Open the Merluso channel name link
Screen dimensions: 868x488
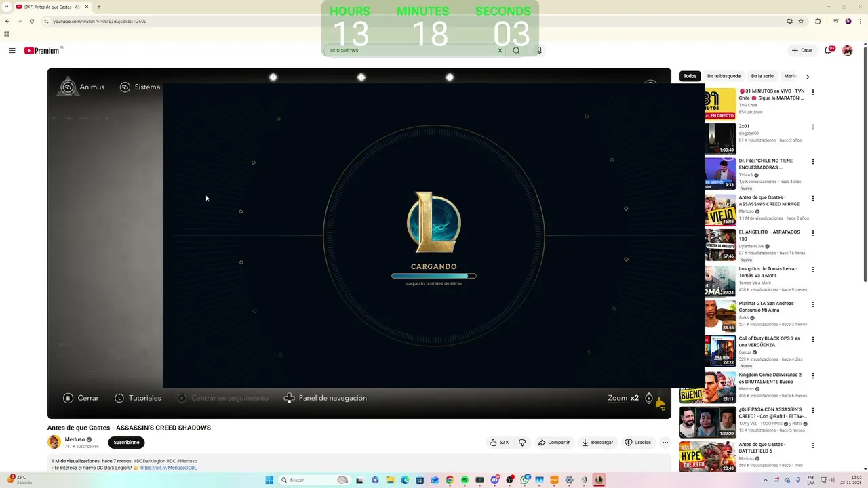[75, 439]
